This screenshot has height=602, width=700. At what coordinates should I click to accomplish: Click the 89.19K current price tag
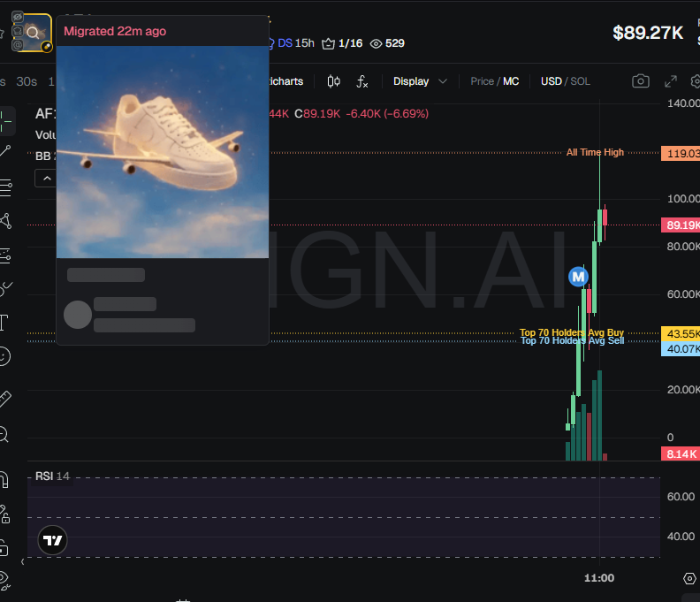(x=681, y=225)
